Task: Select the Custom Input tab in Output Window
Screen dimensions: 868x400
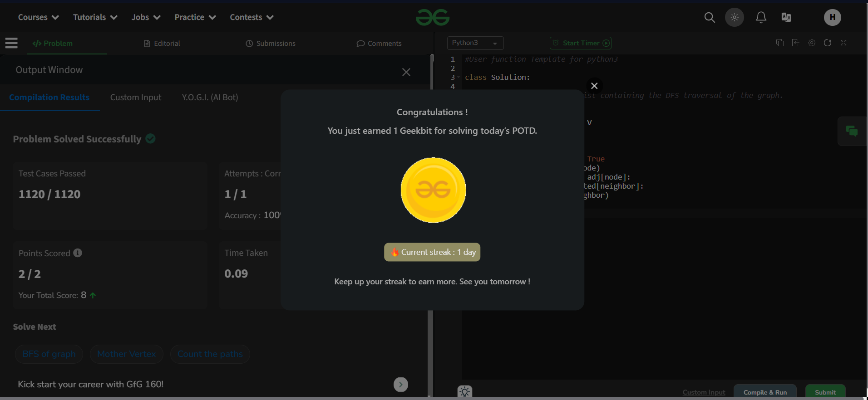Action: coord(136,98)
